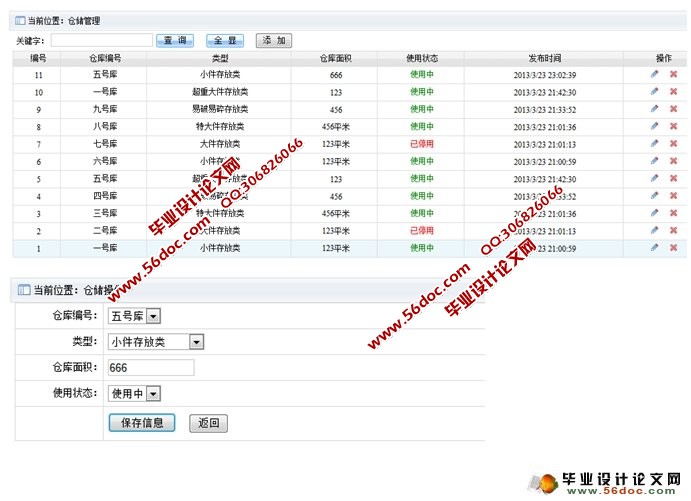Click the 返回 back button
The width and height of the screenshot is (691, 501).
(x=208, y=423)
